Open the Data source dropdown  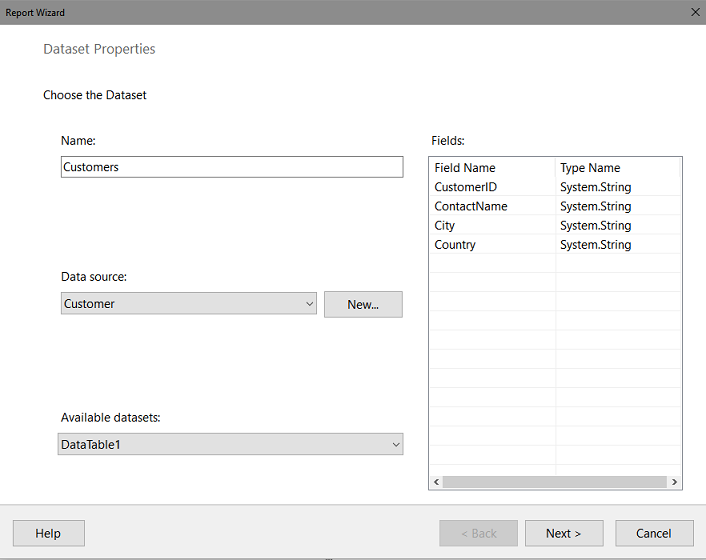tap(189, 303)
